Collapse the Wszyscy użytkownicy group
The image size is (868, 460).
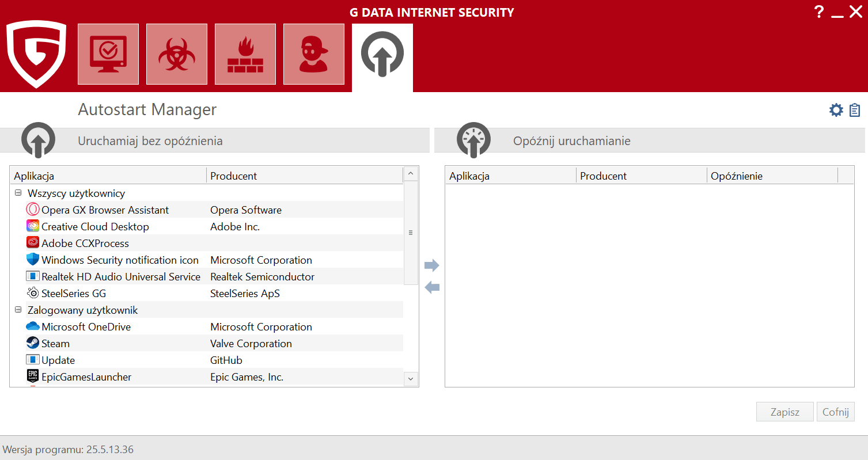18,193
